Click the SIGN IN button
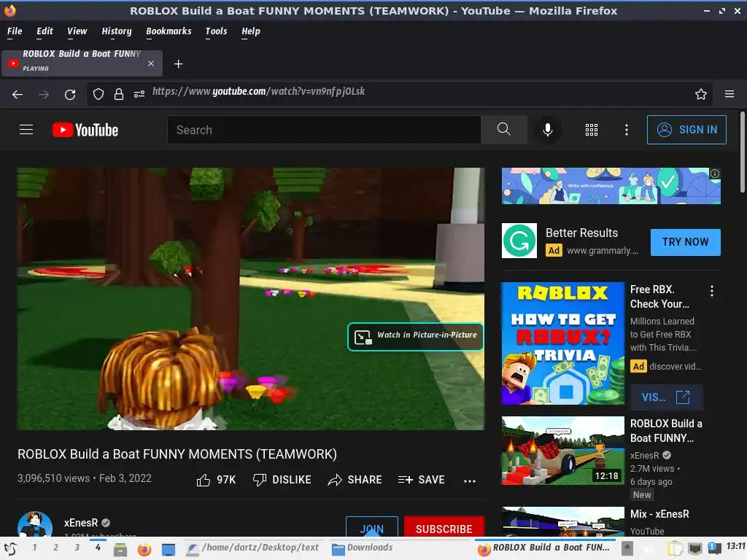The image size is (747, 560). (x=686, y=130)
